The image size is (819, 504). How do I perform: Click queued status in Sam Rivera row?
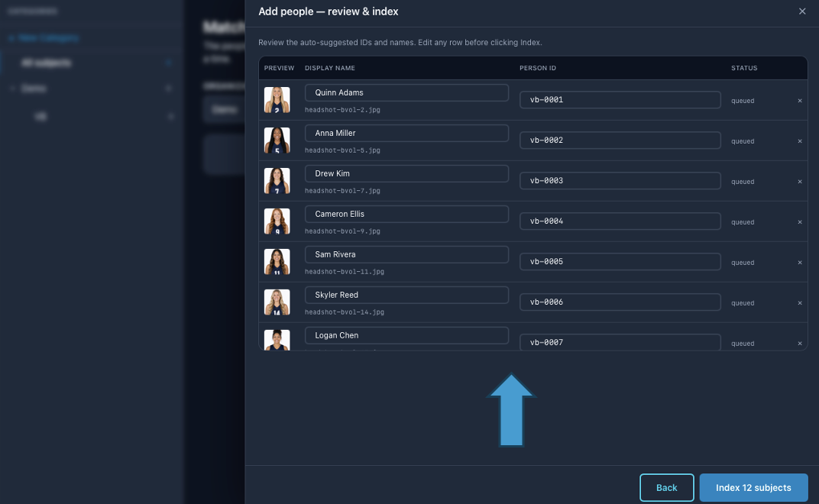[743, 263]
